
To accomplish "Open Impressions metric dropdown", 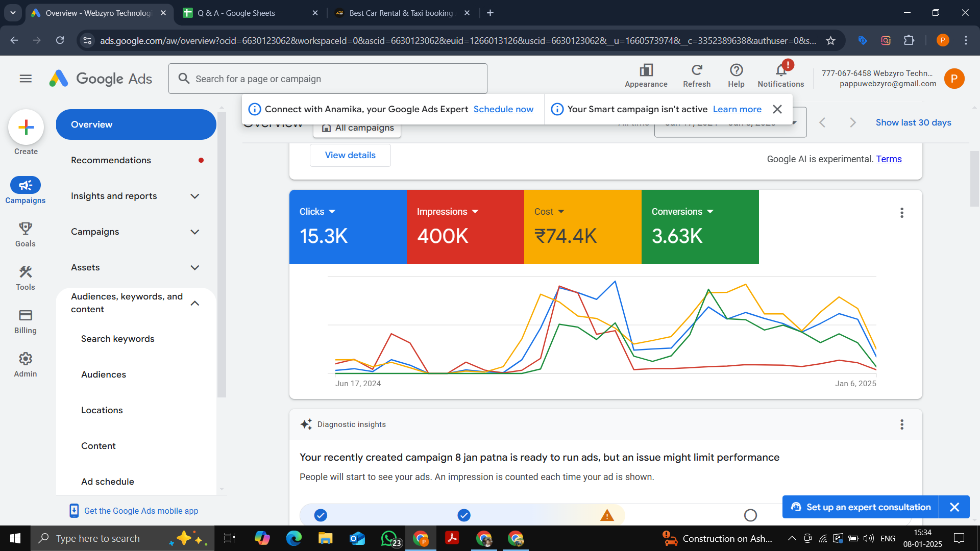I will 447,212.
